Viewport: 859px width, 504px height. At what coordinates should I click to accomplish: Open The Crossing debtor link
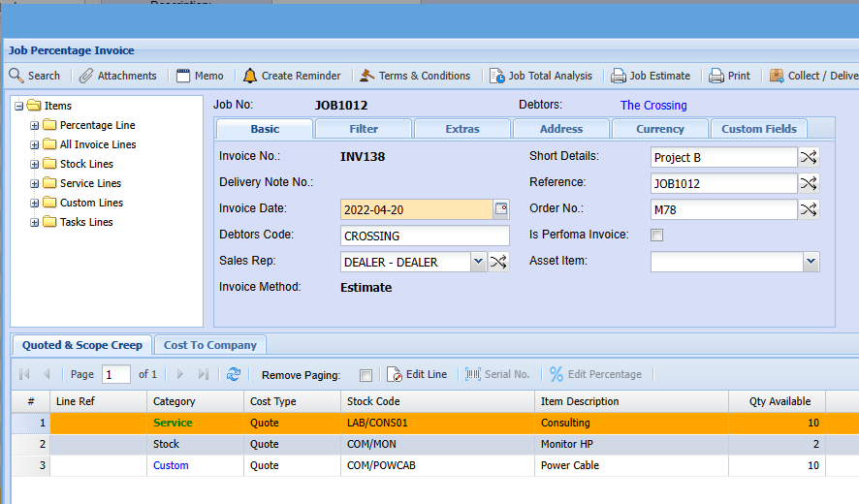pos(653,106)
